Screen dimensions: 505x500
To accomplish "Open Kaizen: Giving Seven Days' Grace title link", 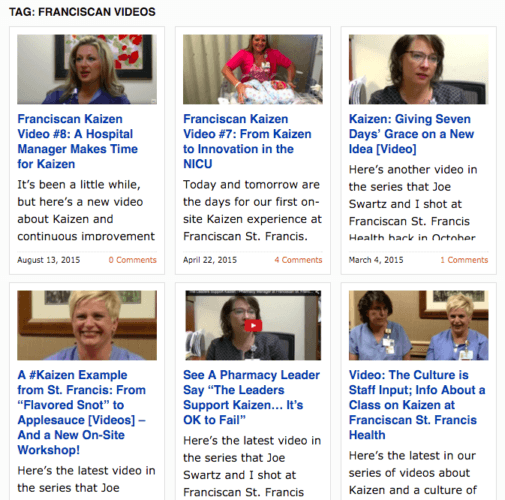I will [411, 134].
